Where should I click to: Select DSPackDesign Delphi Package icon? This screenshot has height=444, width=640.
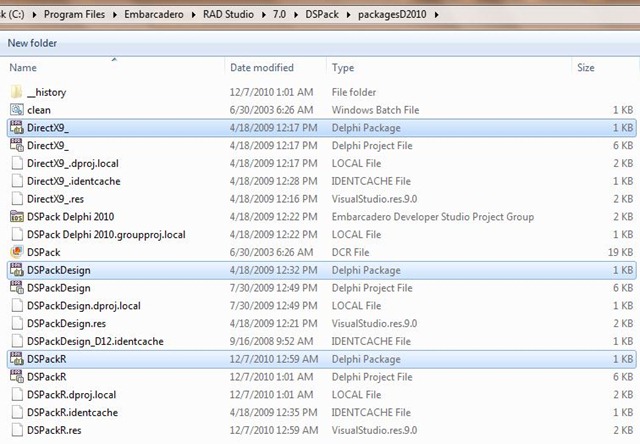(x=16, y=270)
